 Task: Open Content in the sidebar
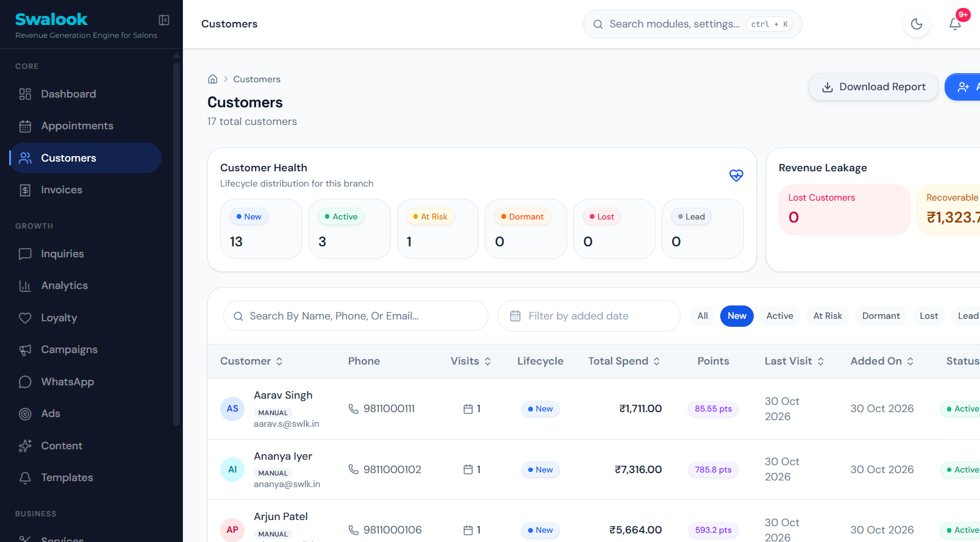[x=86, y=446]
